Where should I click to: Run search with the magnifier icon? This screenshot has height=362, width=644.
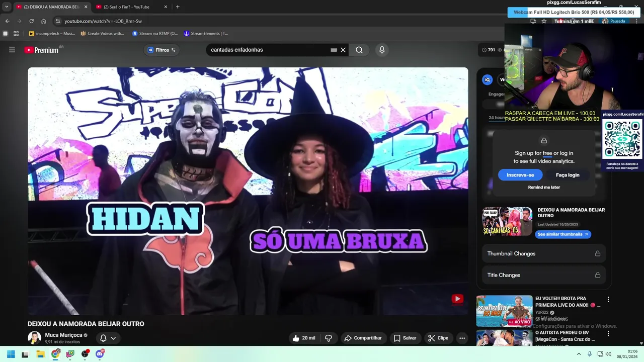359,50
